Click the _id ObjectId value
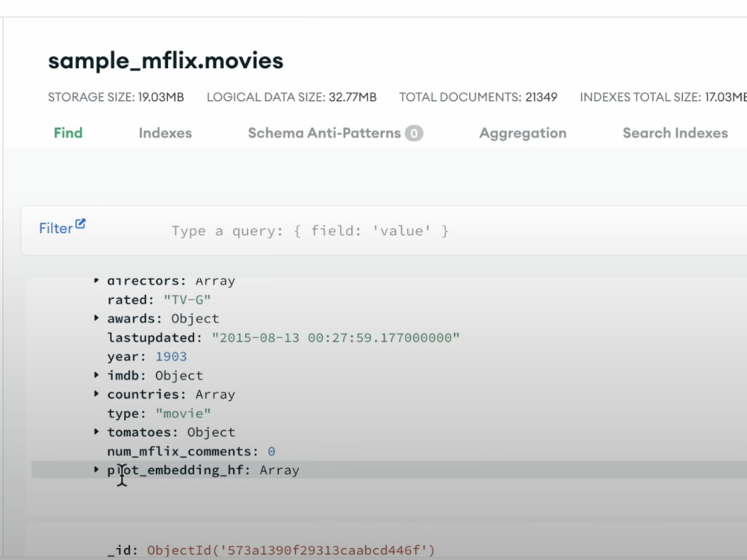 (x=291, y=550)
